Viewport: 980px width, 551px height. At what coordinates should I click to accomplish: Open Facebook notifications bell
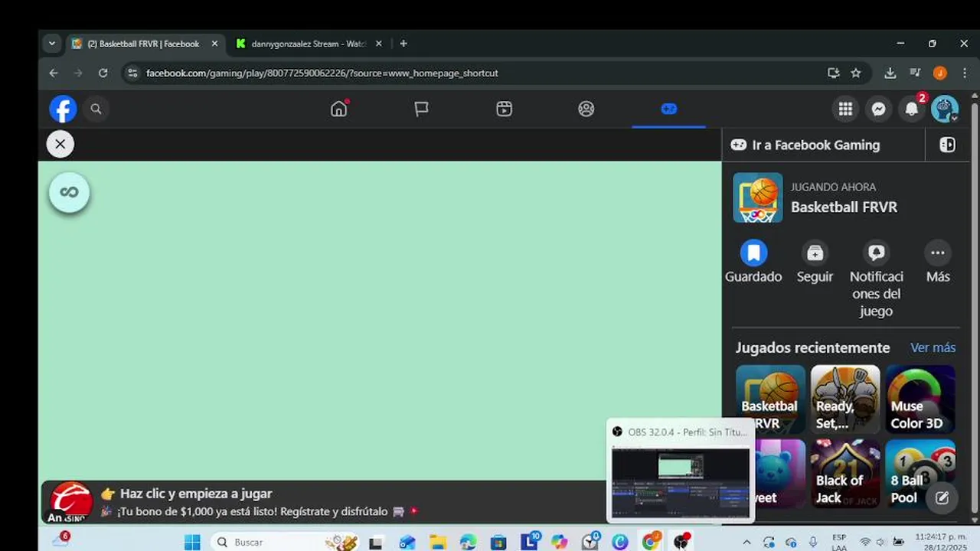pos(912,109)
